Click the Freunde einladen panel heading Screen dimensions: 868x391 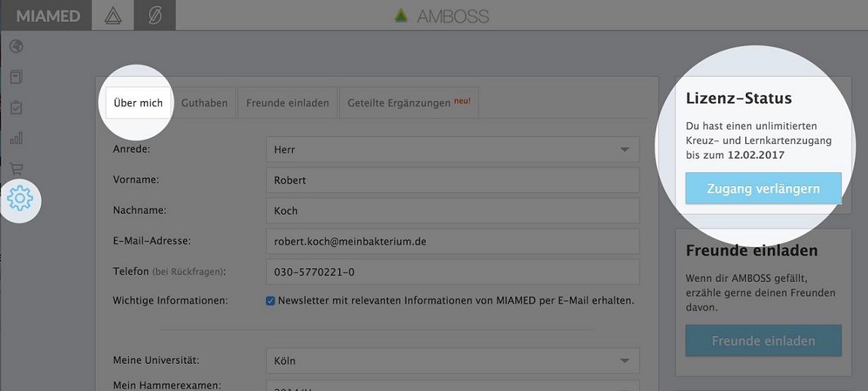pyautogui.click(x=752, y=250)
